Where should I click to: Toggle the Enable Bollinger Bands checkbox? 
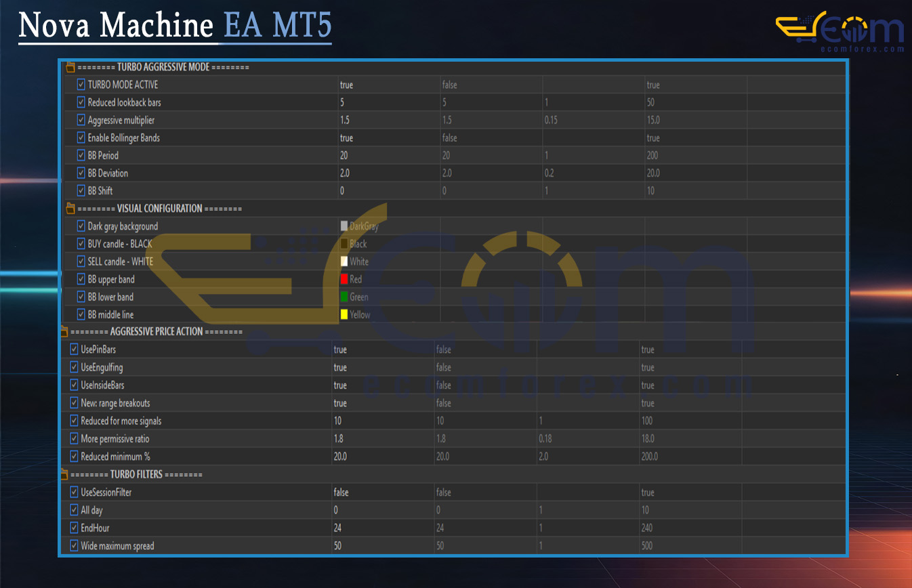click(x=81, y=138)
